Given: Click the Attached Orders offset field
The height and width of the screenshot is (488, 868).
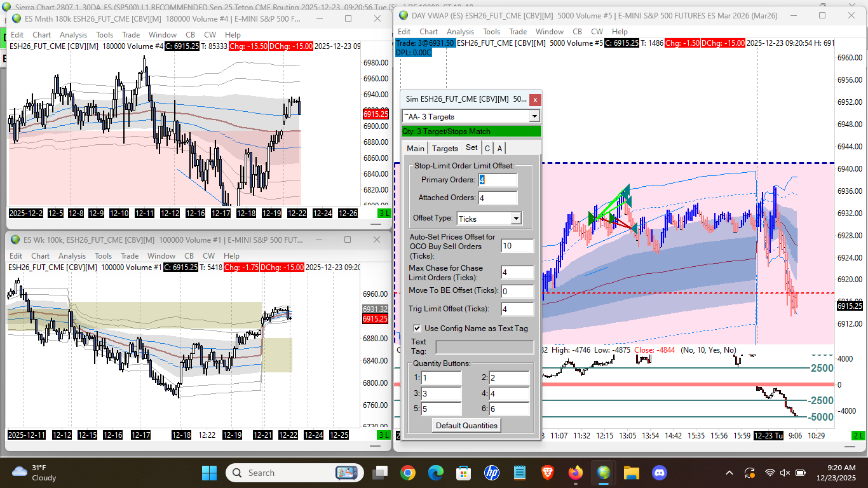Looking at the screenshot, I should tap(498, 198).
